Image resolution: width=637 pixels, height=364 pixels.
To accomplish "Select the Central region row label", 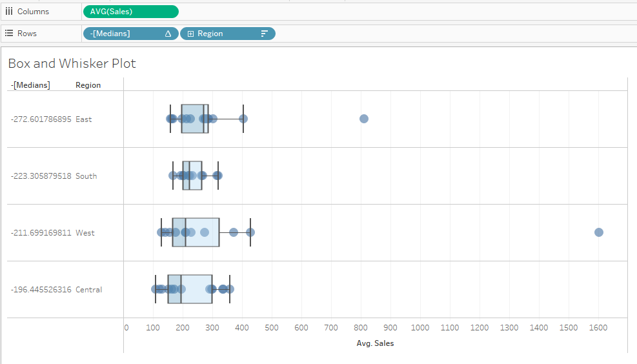I will tap(88, 290).
